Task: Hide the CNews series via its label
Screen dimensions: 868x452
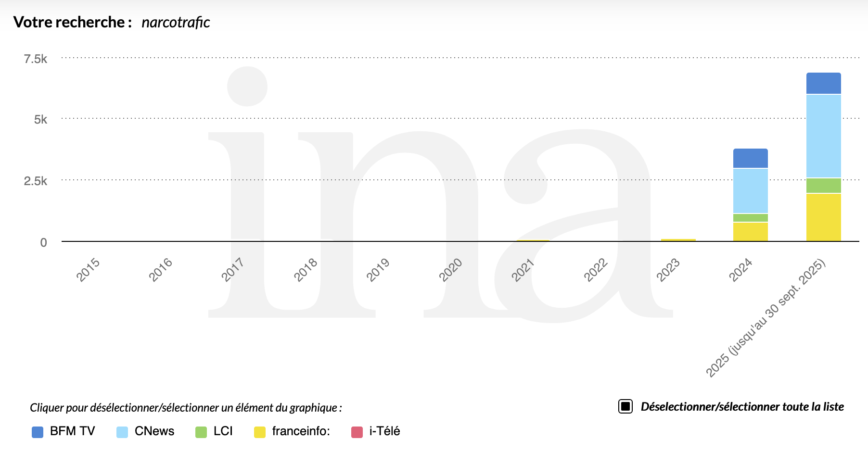Action: coord(154,431)
